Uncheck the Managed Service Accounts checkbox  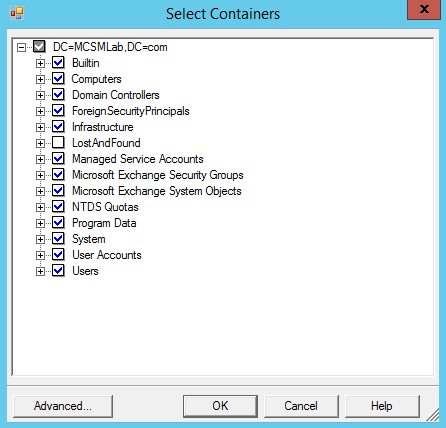58,158
